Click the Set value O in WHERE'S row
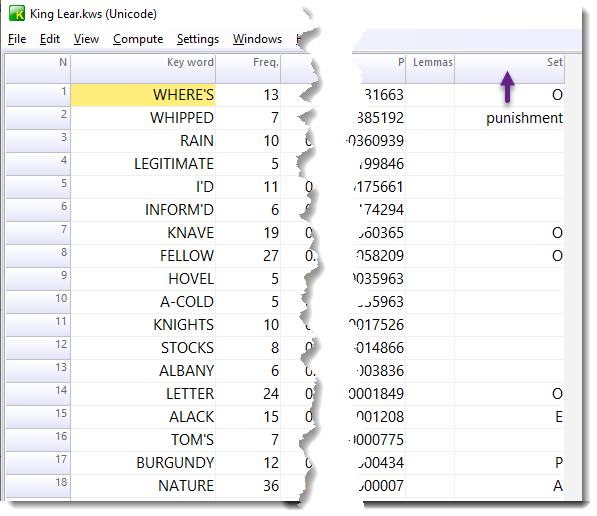Viewport: 597px width, 516px height. click(x=557, y=95)
